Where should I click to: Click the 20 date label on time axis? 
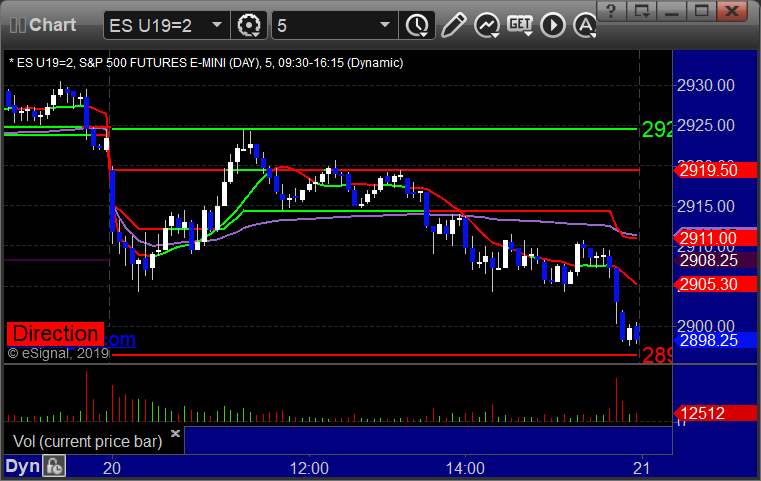112,468
